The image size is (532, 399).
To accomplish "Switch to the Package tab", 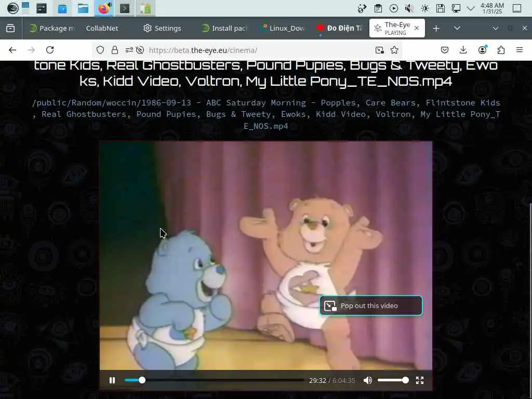I will click(x=51, y=28).
